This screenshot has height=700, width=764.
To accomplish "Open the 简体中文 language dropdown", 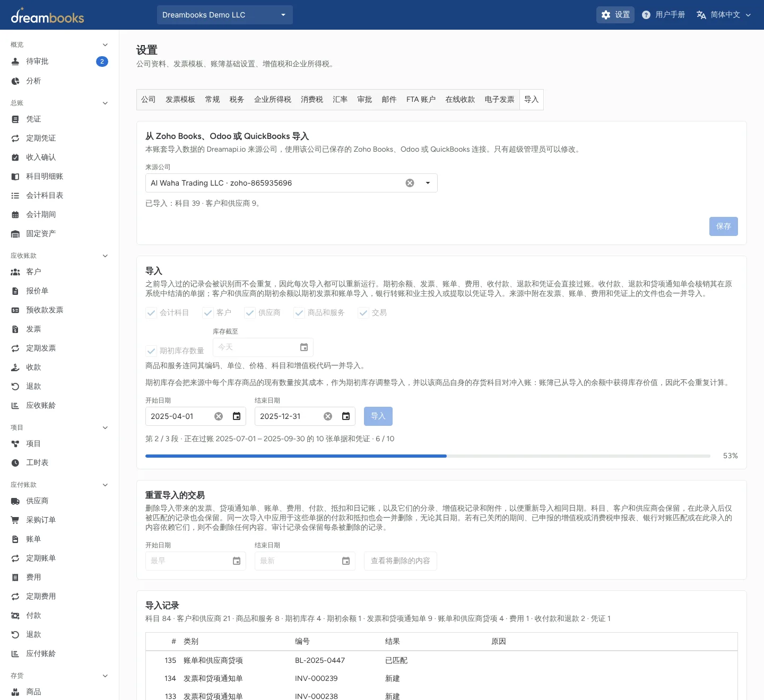I will pyautogui.click(x=724, y=15).
